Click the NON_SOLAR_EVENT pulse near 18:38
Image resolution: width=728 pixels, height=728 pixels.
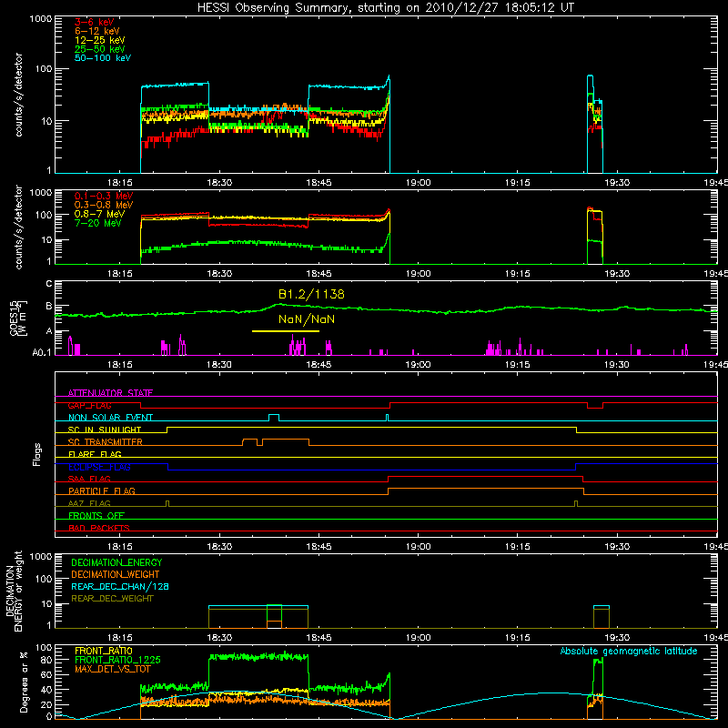pyautogui.click(x=274, y=417)
